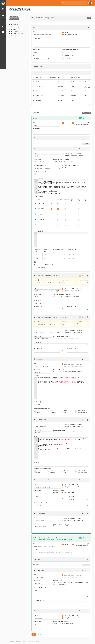Click Add Activity button
This screenshot has height=644, width=95.
click(87, 113)
